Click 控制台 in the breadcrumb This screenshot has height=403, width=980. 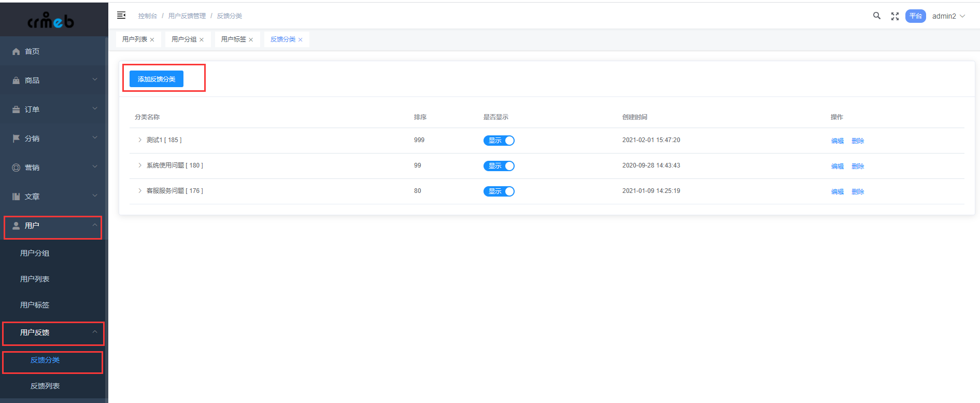point(148,16)
